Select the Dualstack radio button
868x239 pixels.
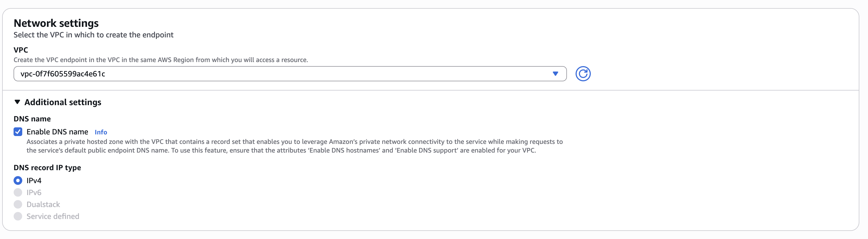point(18,204)
